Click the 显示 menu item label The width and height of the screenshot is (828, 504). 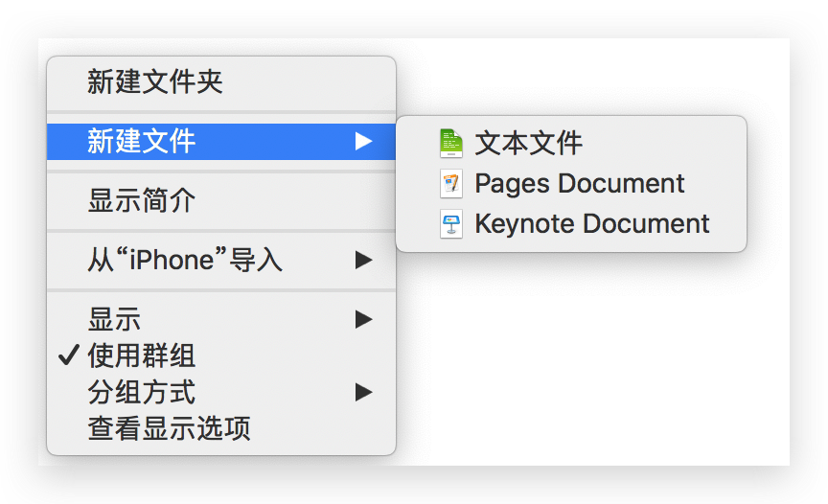pos(114,320)
